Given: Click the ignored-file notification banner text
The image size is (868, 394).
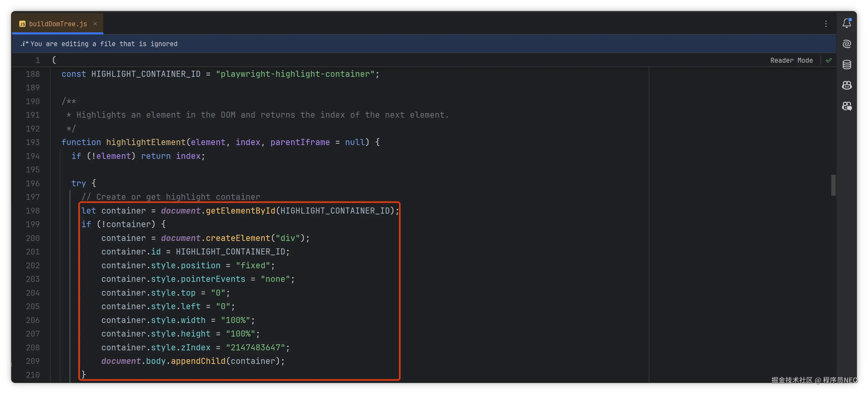Looking at the screenshot, I should tap(104, 44).
